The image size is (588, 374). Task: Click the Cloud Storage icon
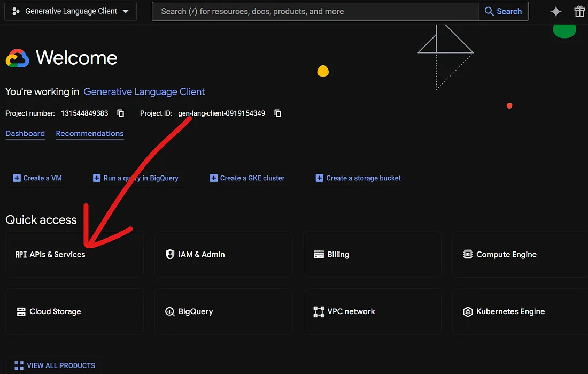pos(21,311)
